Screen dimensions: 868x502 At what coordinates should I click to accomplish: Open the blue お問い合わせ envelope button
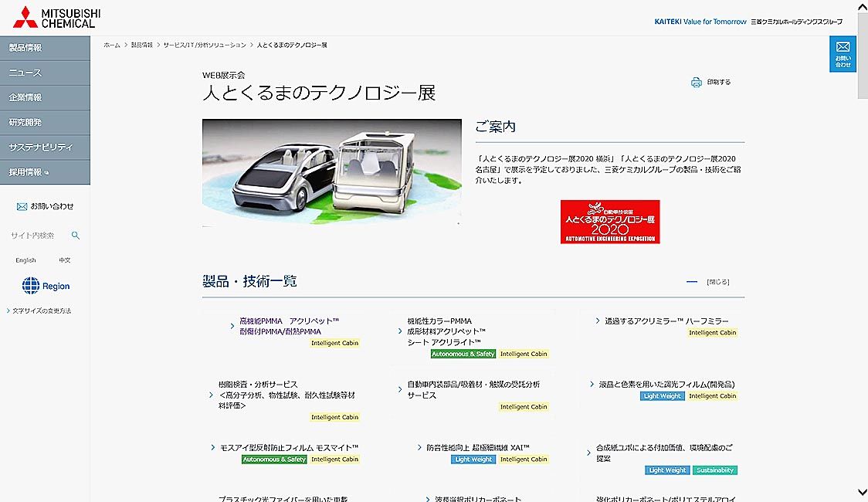(843, 54)
